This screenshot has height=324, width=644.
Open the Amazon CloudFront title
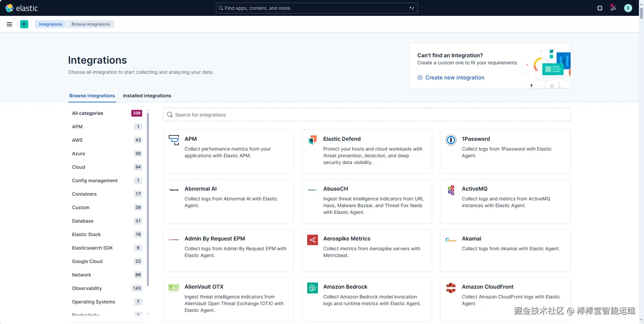488,287
